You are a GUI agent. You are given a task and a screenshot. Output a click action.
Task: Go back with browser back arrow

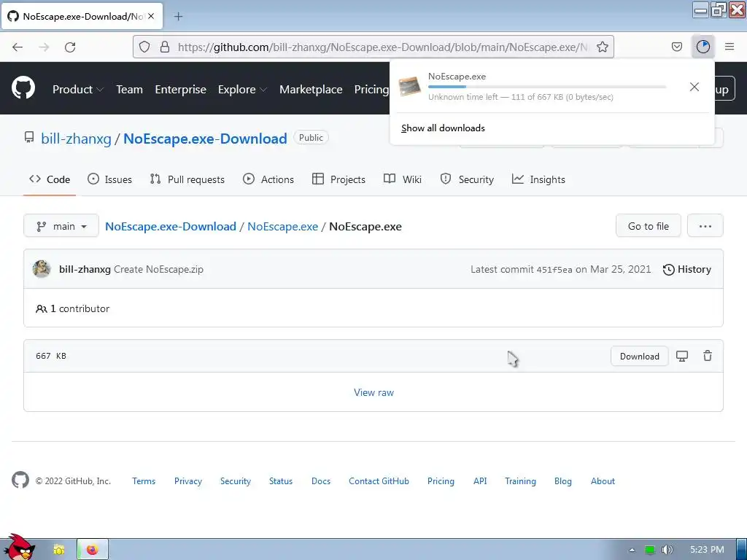[x=18, y=47]
